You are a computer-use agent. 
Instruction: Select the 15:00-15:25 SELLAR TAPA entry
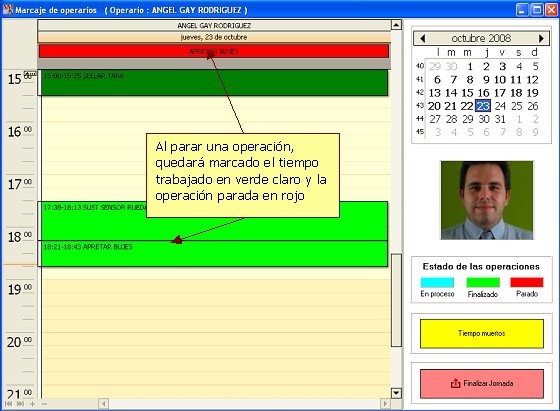pos(213,82)
